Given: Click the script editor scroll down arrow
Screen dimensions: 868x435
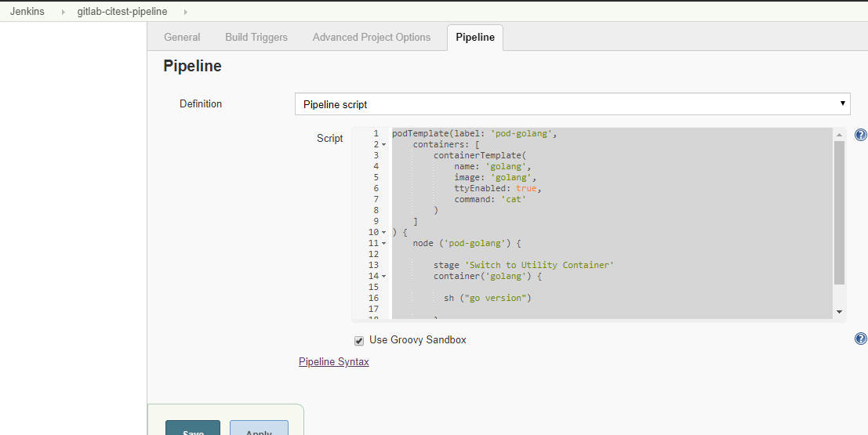Looking at the screenshot, I should click(839, 312).
